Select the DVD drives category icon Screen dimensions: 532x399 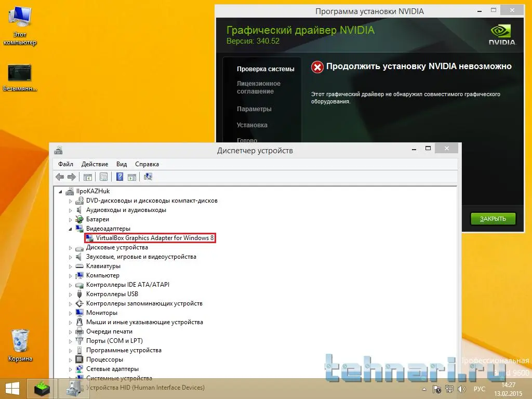click(79, 201)
